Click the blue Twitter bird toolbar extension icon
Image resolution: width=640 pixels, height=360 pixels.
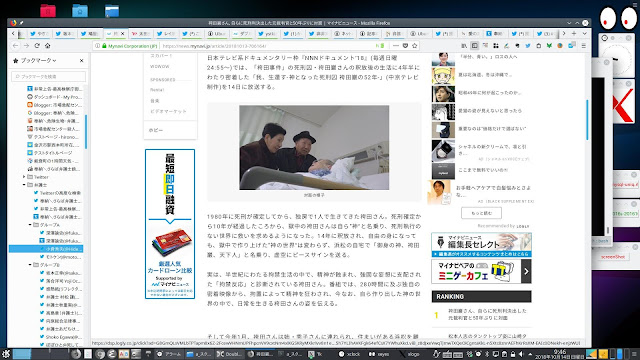(x=528, y=46)
